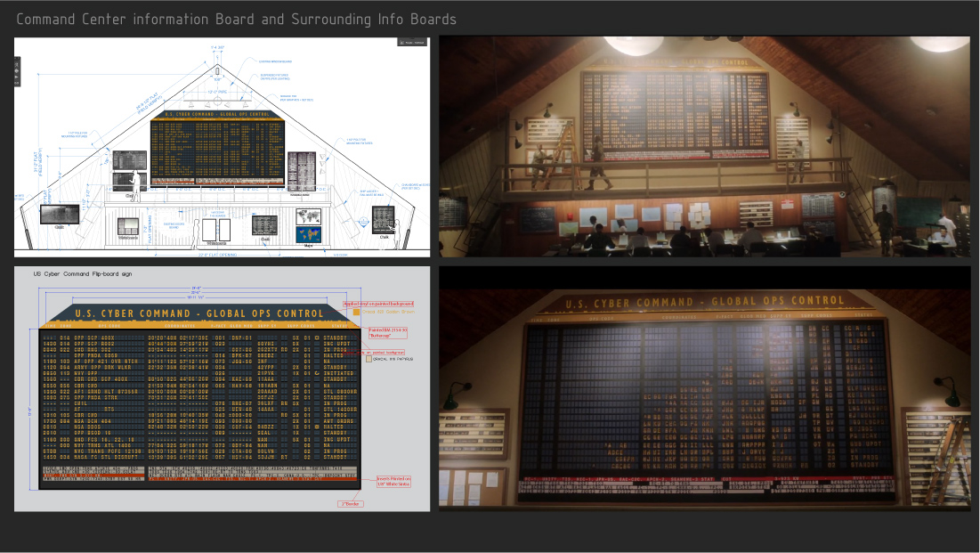Click the 'Painted BM 2154-30 Buttercup' annotation
Image resolution: width=980 pixels, height=553 pixels.
click(x=387, y=333)
